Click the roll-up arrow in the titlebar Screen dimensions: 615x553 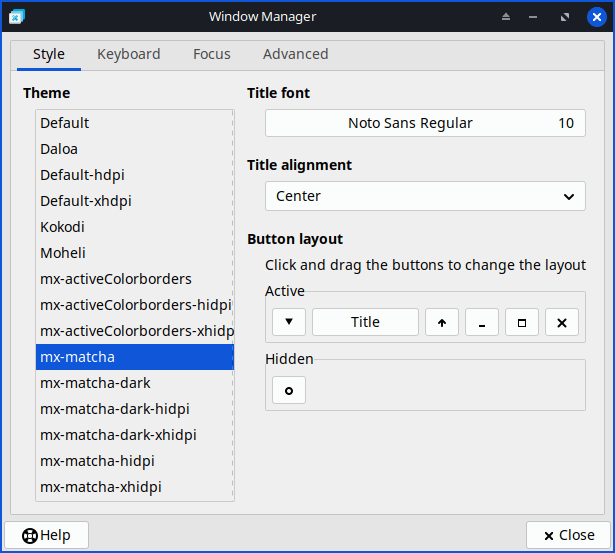coord(506,17)
